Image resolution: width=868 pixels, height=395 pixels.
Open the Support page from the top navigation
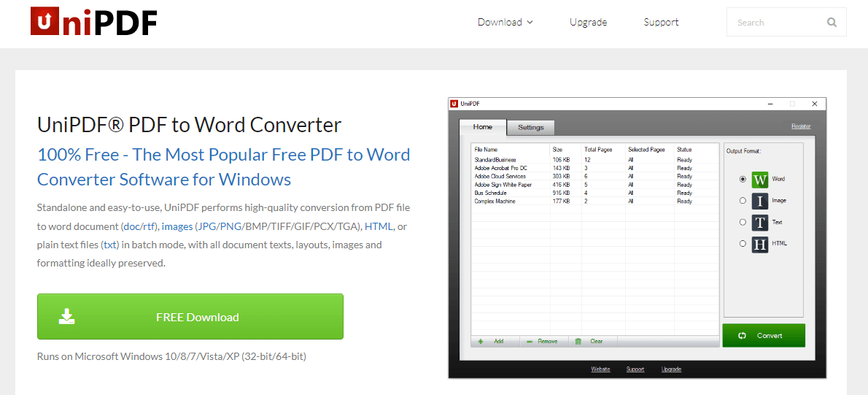click(x=661, y=22)
